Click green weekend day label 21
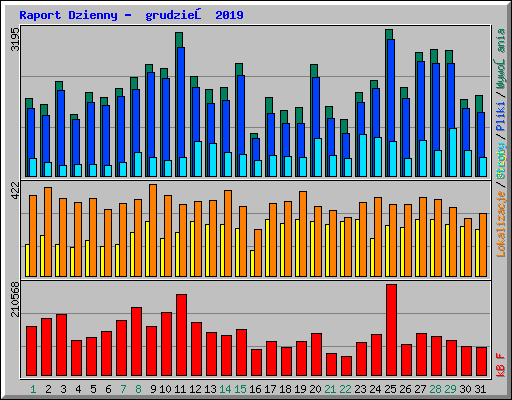Viewport: 512px width, 400px height. (x=330, y=389)
